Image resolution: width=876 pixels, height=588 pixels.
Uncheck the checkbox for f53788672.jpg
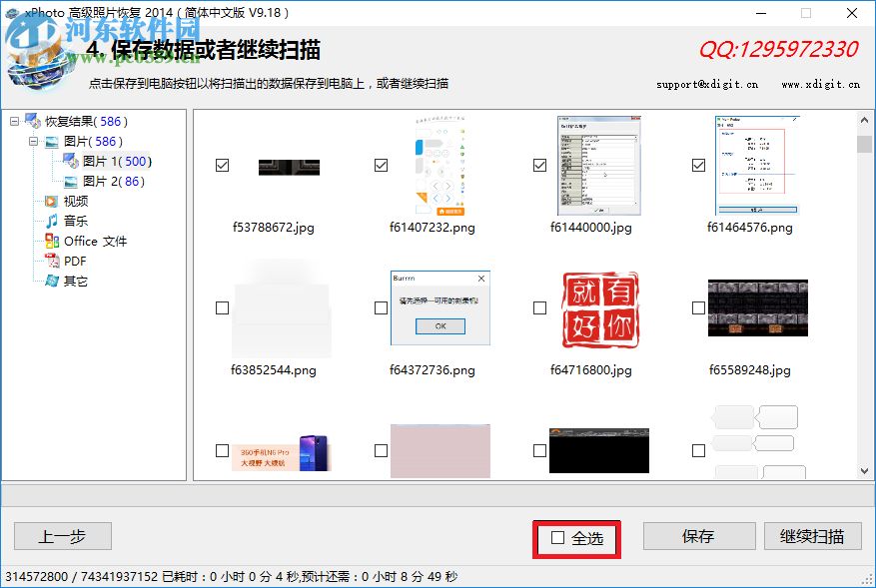pyautogui.click(x=222, y=166)
